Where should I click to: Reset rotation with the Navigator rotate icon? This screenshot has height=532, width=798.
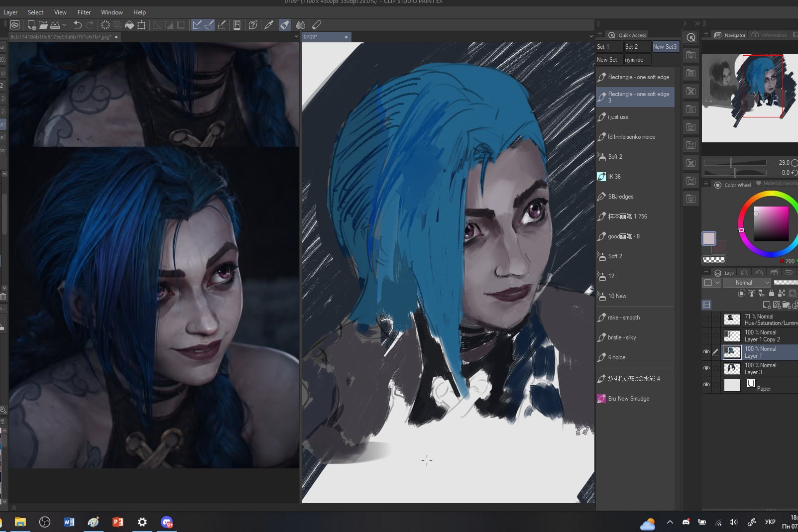794,173
